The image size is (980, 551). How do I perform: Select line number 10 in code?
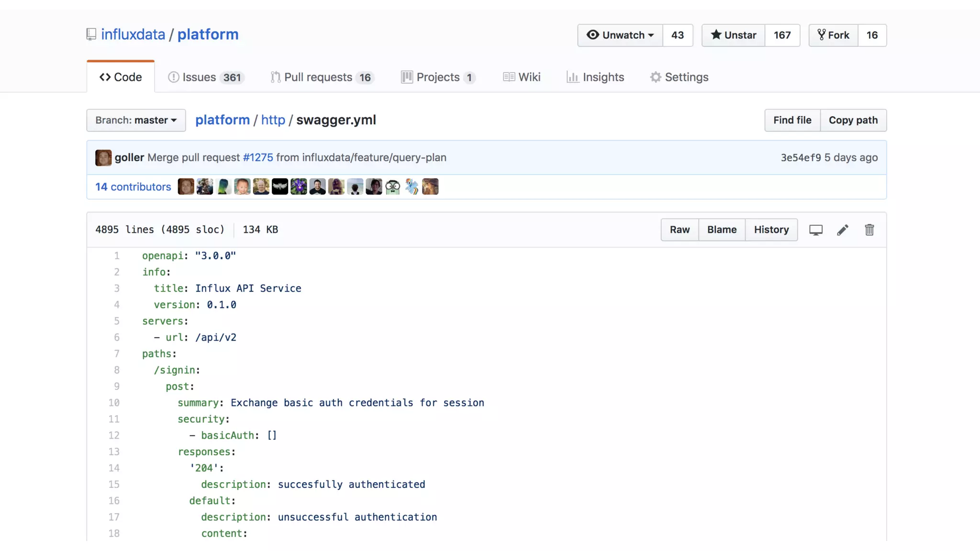[114, 403]
